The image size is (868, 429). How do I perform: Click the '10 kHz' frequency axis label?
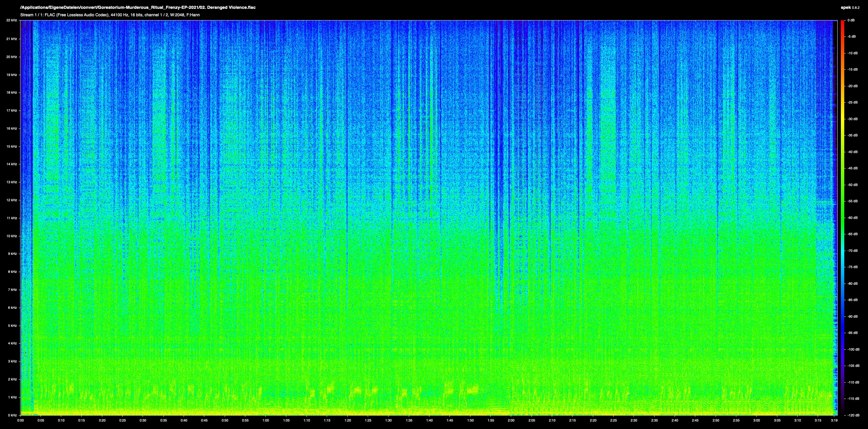(12, 236)
